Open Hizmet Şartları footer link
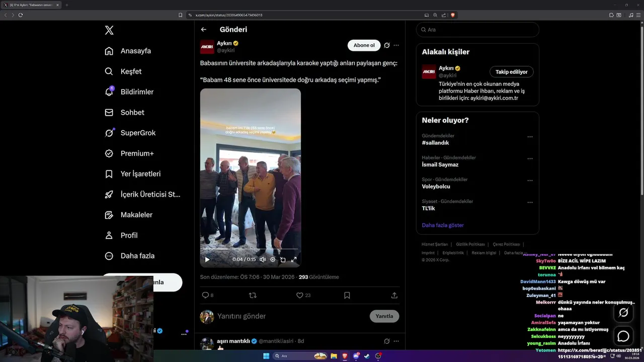 (435, 244)
